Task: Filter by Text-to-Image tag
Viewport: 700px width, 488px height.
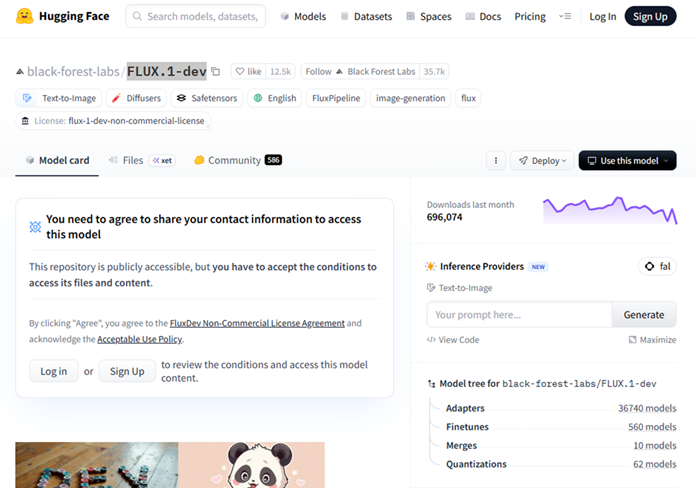Action: pos(59,98)
